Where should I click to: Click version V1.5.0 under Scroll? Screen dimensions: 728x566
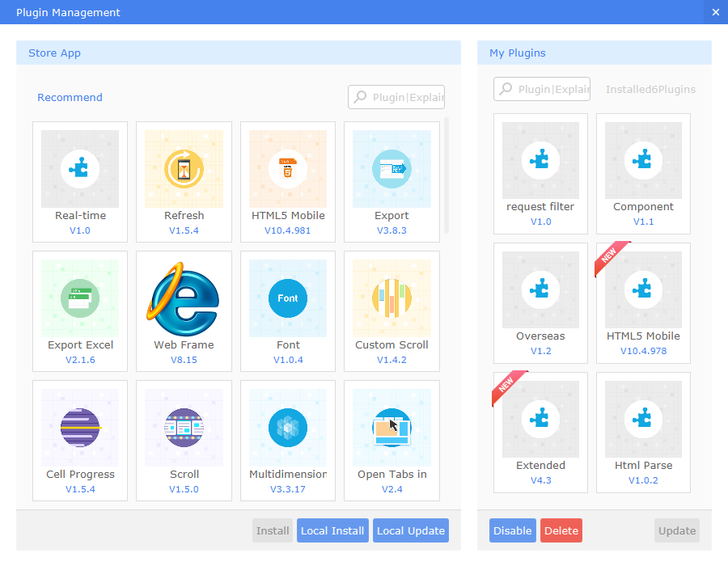tap(184, 489)
